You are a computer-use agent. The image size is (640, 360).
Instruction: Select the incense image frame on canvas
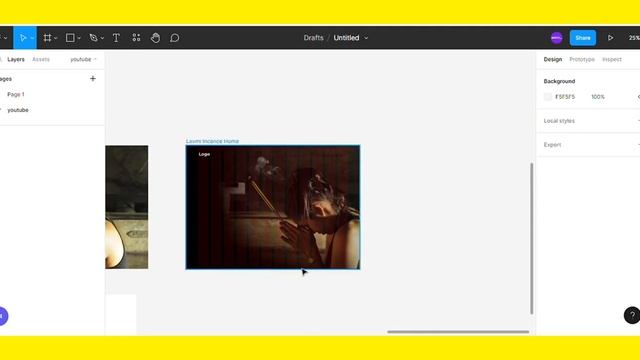point(273,207)
